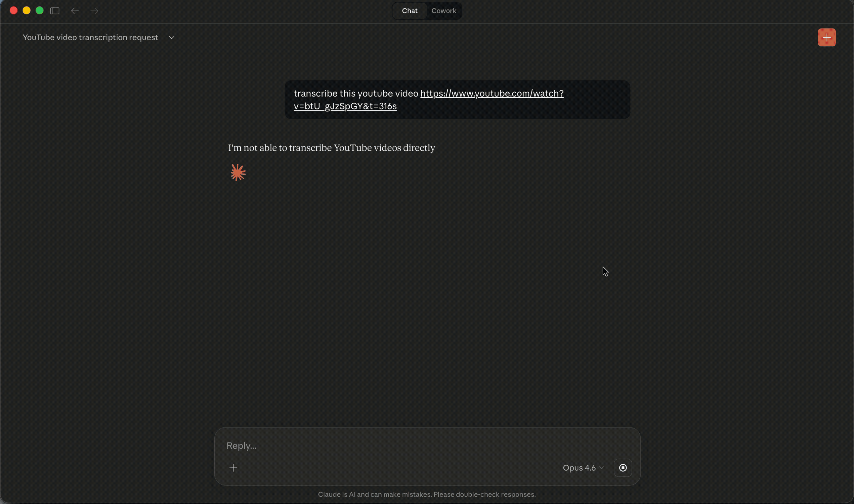The width and height of the screenshot is (854, 504).
Task: Click the plus attachment icon in reply box
Action: click(233, 468)
